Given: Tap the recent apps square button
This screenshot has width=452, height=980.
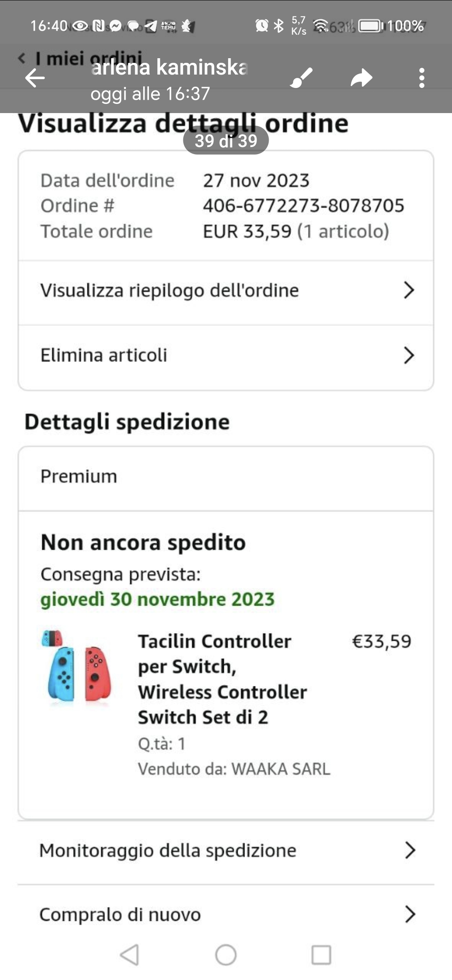Looking at the screenshot, I should (x=321, y=955).
